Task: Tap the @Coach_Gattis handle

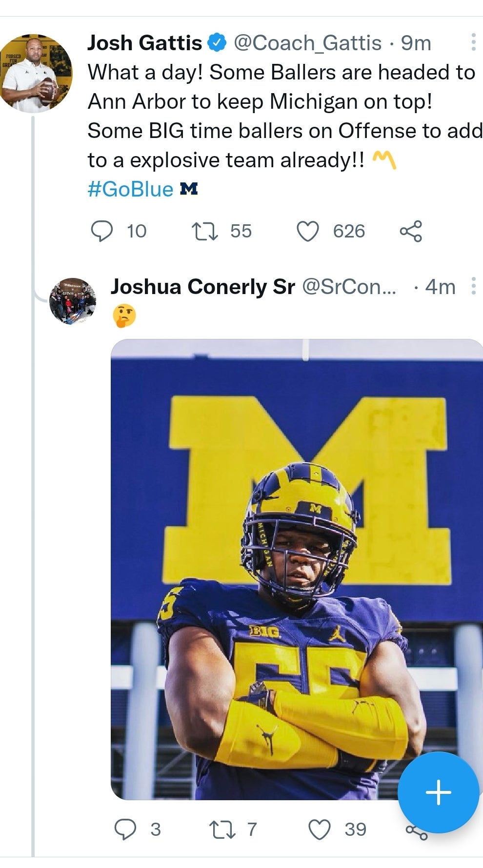Action: point(307,43)
